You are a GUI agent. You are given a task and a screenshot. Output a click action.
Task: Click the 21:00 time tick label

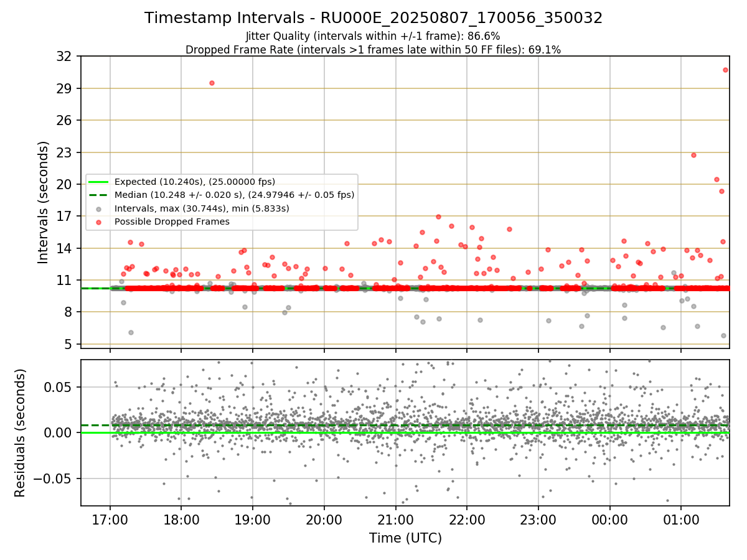(x=395, y=519)
